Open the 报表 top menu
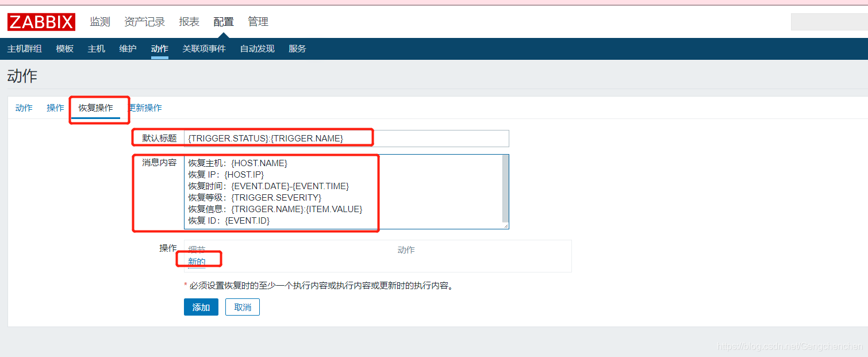This screenshot has height=357, width=868. tap(189, 22)
